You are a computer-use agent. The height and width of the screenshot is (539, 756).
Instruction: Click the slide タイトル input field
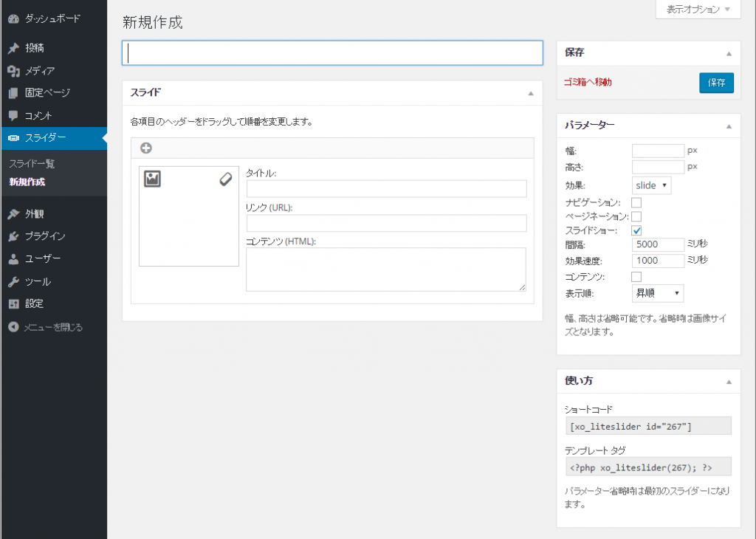[386, 189]
